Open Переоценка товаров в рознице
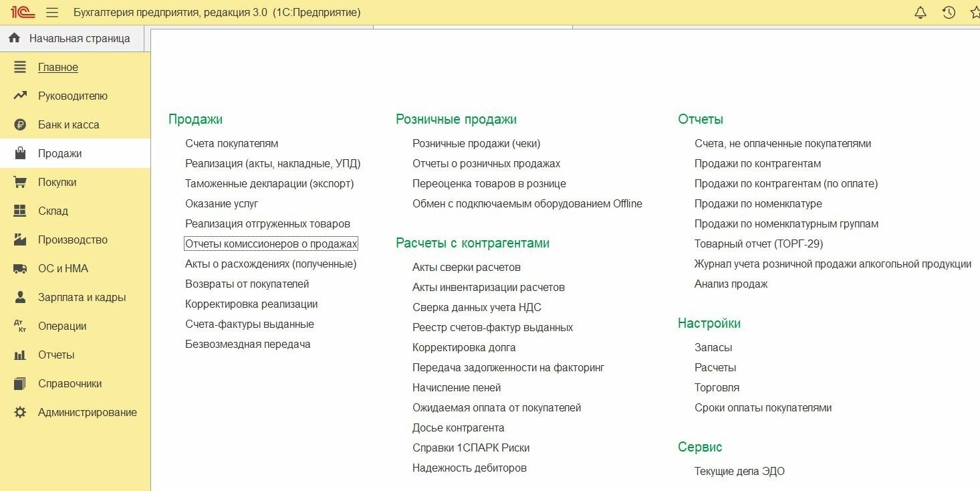 [489, 183]
